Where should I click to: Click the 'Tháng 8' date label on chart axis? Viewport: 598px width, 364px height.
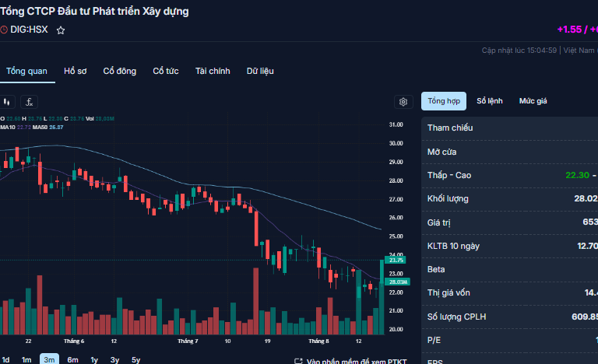(318, 341)
